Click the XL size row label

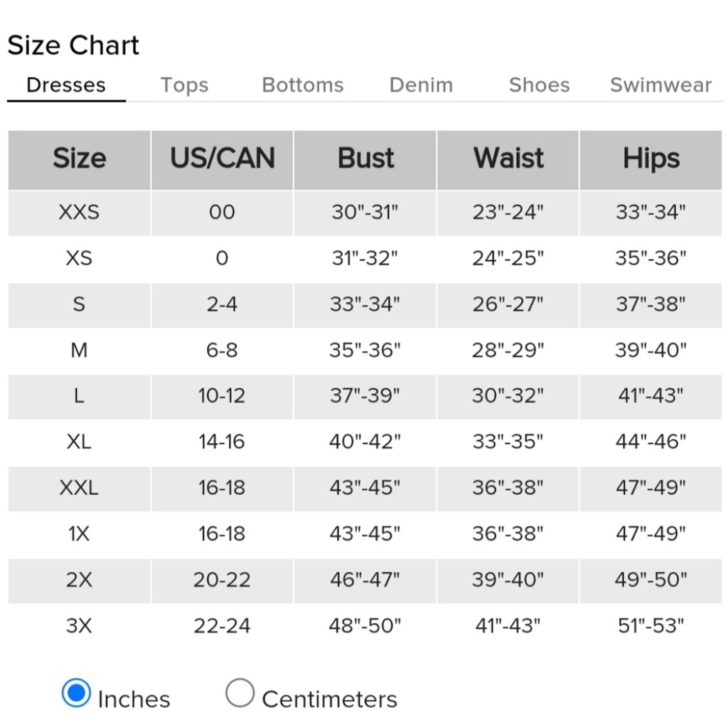[79, 441]
